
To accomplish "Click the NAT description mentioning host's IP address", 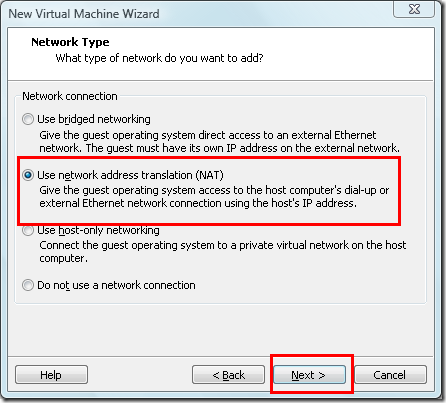I will pyautogui.click(x=214, y=197).
